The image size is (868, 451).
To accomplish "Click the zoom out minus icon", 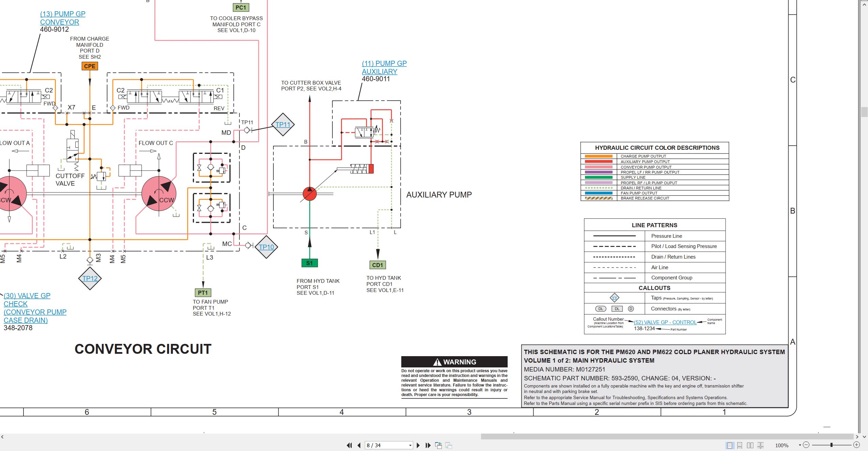I will 806,445.
